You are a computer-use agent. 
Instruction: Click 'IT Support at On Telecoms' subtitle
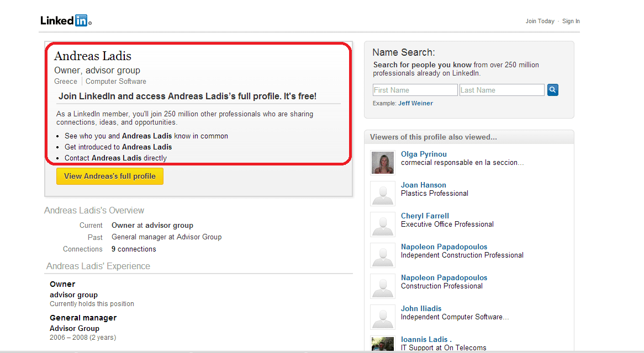click(444, 347)
